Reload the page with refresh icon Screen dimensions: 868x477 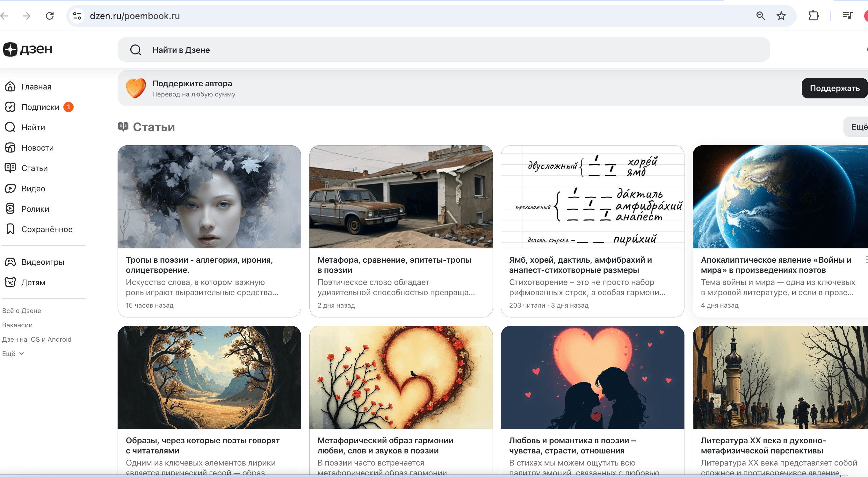[x=50, y=16]
